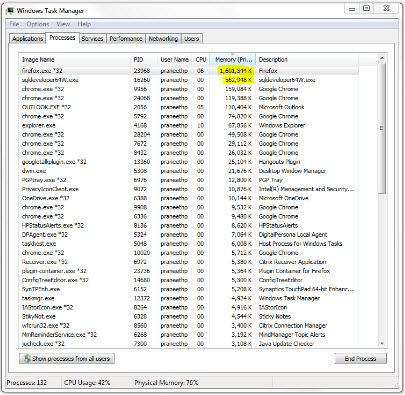Sort by the Description column header
Image resolution: width=405 pixels, height=395 pixels.
tap(307, 60)
